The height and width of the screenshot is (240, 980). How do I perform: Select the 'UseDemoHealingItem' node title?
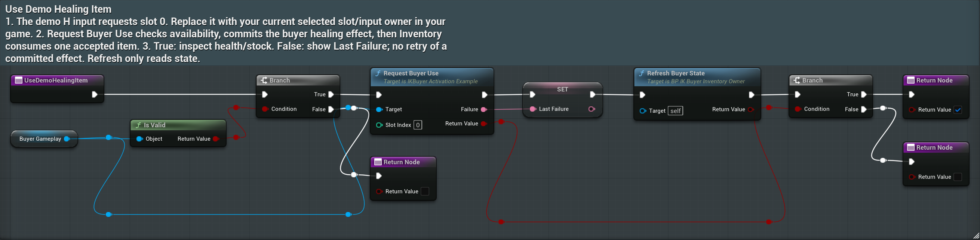point(56,80)
